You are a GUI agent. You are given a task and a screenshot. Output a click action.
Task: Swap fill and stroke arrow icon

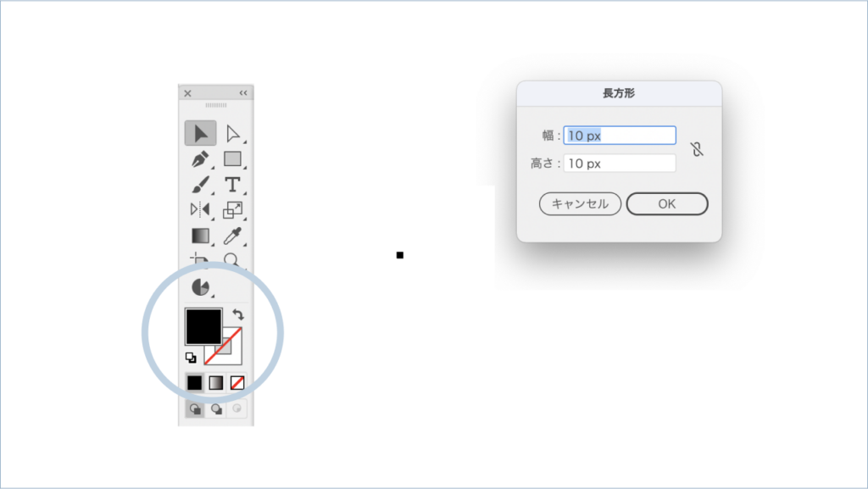coord(238,314)
